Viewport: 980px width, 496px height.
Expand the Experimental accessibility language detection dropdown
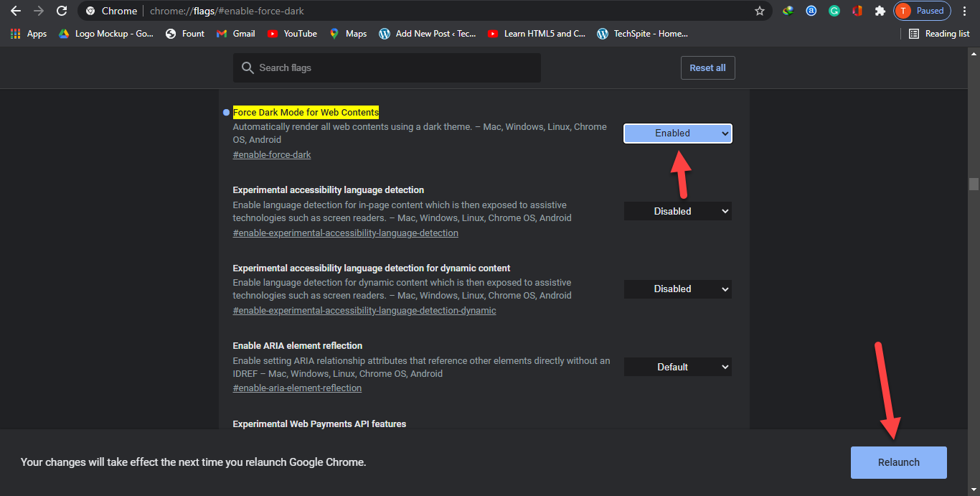tap(677, 211)
